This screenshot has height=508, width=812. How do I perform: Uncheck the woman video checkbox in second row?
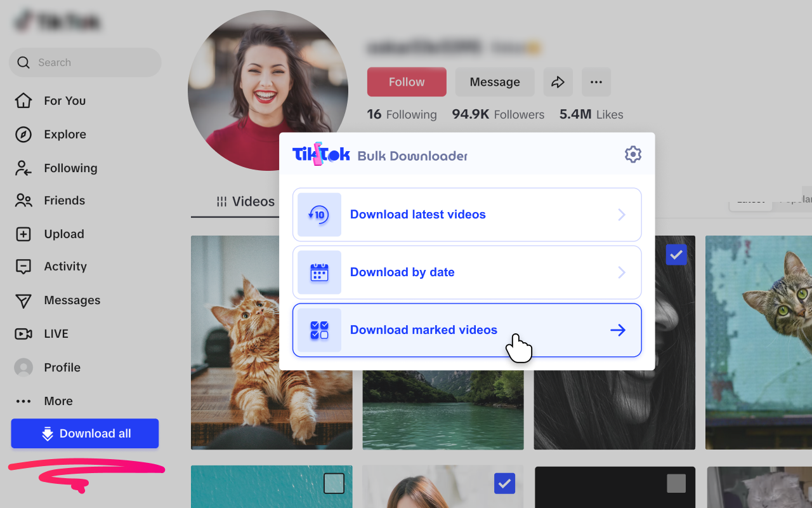(x=504, y=484)
